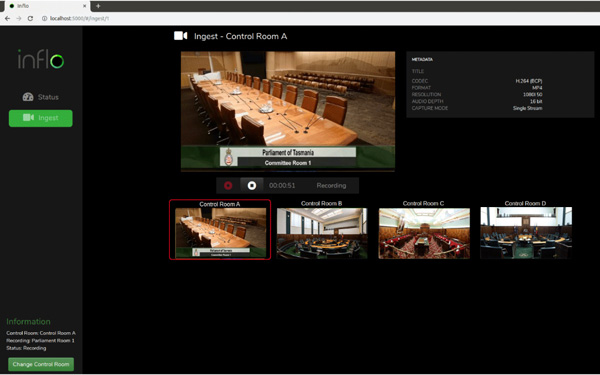Switch to the Control Room C thumbnail
This screenshot has height=375, width=600.
tap(424, 230)
